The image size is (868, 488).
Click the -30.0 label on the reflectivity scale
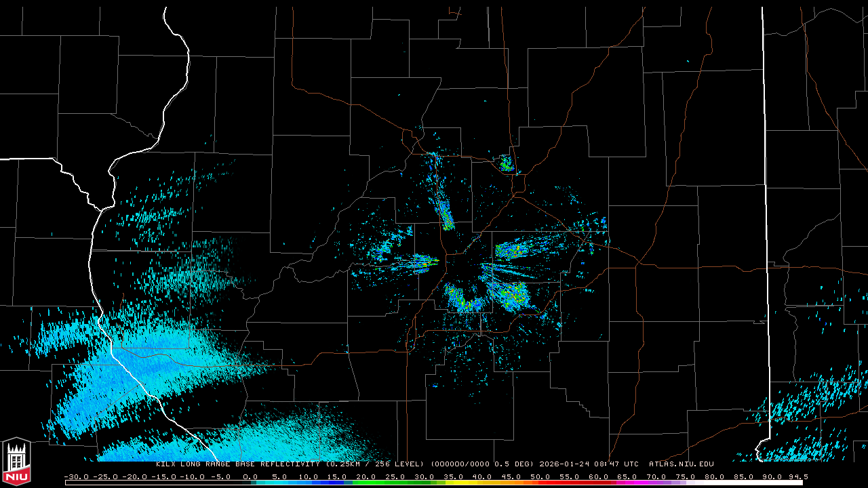(x=76, y=477)
